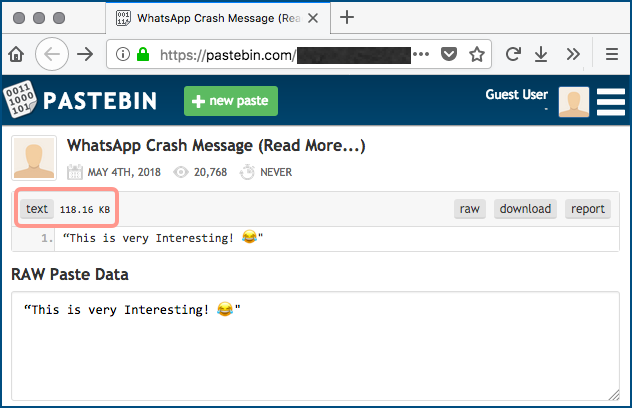Go back with the back arrow
The image size is (632, 408).
point(52,54)
